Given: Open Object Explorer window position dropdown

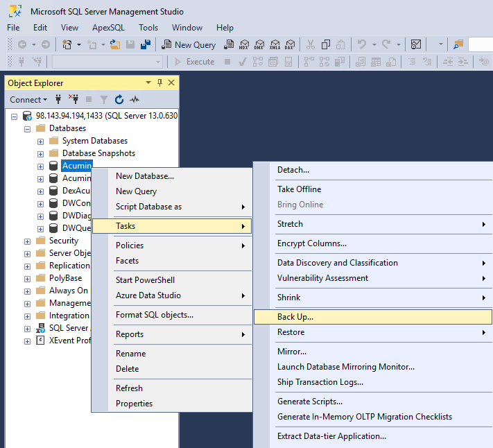Looking at the screenshot, I should (x=148, y=83).
